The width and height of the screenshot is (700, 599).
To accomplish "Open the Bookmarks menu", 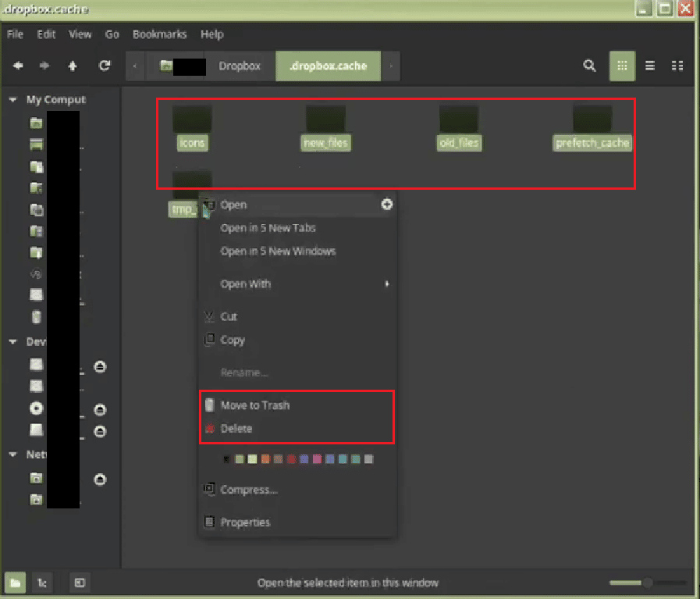I will pyautogui.click(x=159, y=34).
